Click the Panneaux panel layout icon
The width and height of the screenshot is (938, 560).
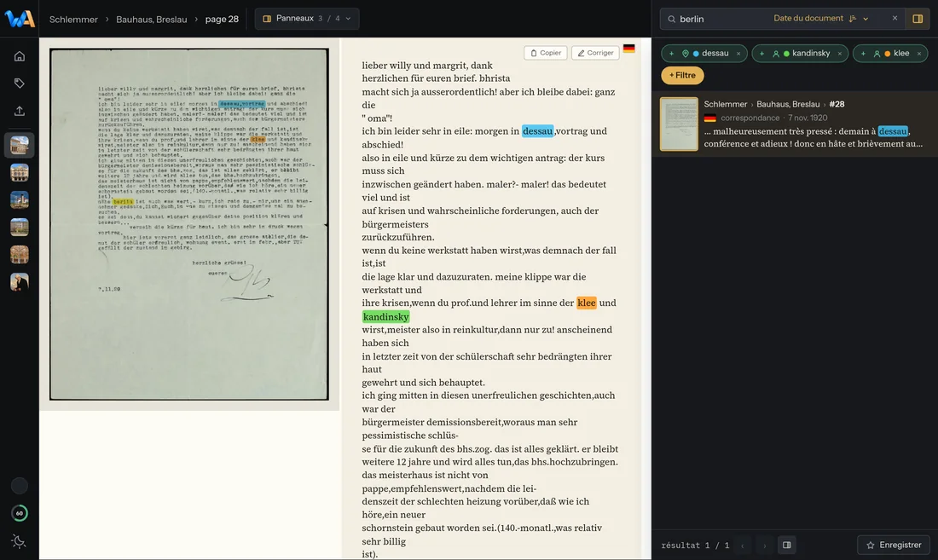(x=267, y=19)
